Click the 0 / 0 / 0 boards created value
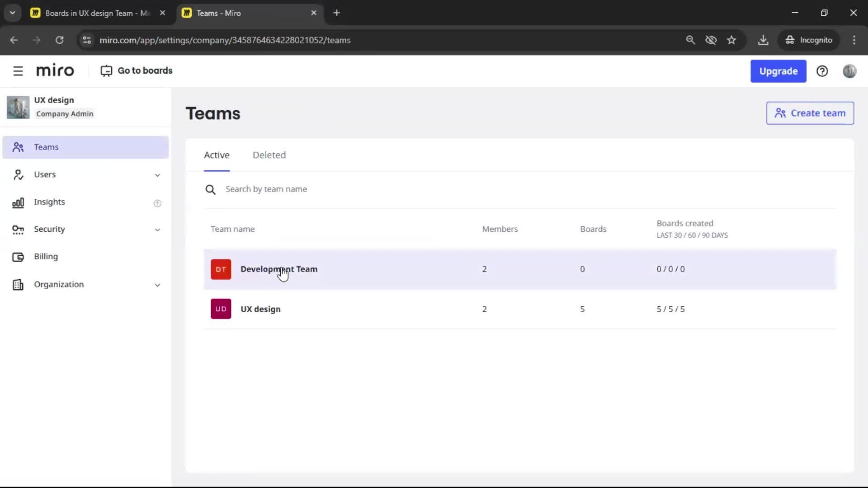Screen dimensions: 868x488 pyautogui.click(x=670, y=269)
